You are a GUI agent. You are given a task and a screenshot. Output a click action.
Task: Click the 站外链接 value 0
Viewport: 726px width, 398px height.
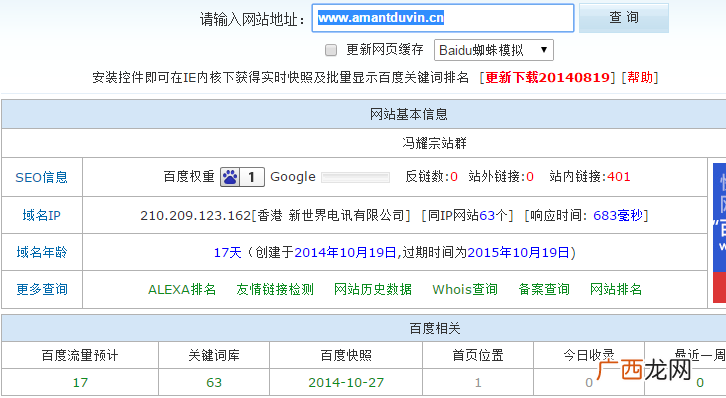coord(530,177)
